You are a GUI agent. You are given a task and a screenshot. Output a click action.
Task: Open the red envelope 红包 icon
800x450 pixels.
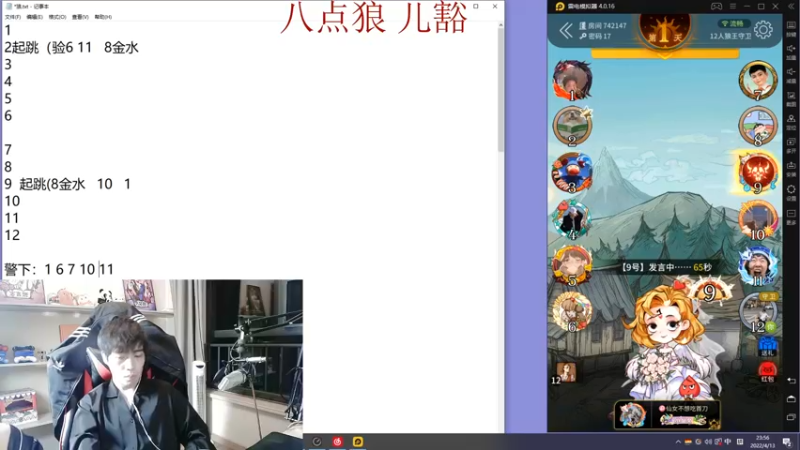[767, 372]
